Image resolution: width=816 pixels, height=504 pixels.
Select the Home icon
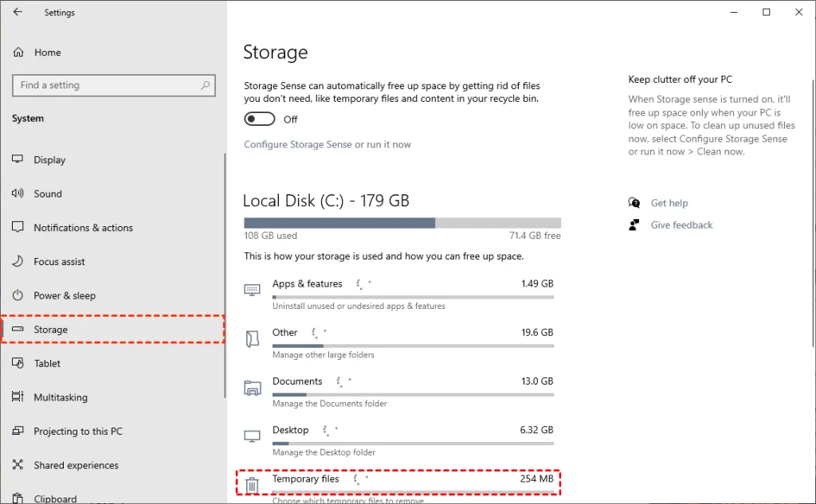pos(18,52)
